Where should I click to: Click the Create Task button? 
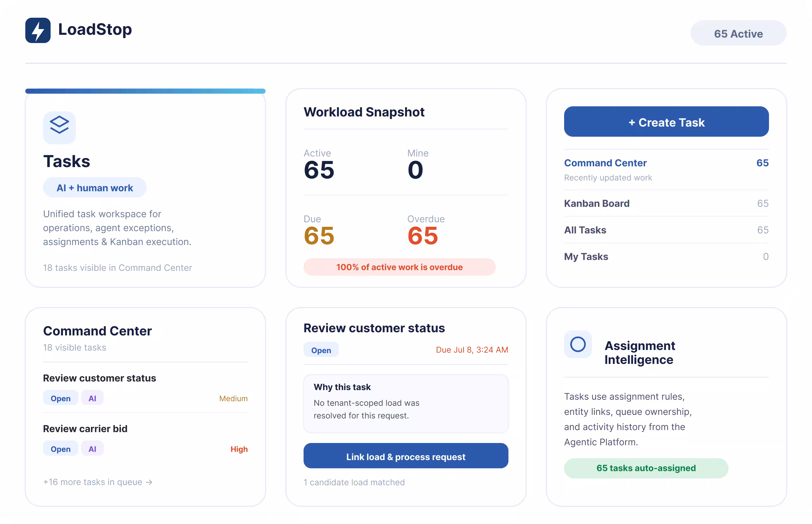(666, 122)
